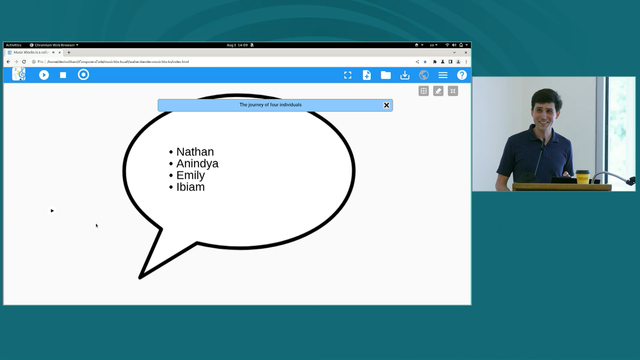This screenshot has height=360, width=640.
Task: Open the keyboard language dropdown
Action: (x=433, y=45)
